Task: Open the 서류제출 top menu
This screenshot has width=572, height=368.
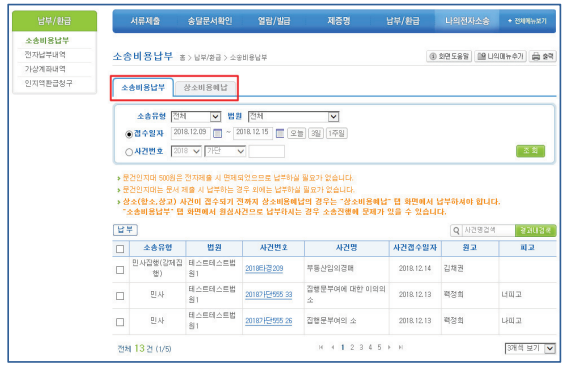Action: pyautogui.click(x=145, y=21)
